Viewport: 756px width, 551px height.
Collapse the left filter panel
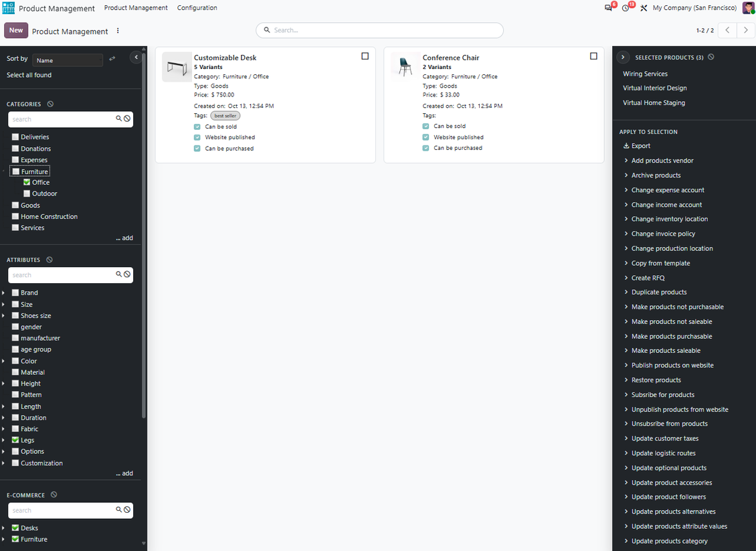[x=136, y=58]
